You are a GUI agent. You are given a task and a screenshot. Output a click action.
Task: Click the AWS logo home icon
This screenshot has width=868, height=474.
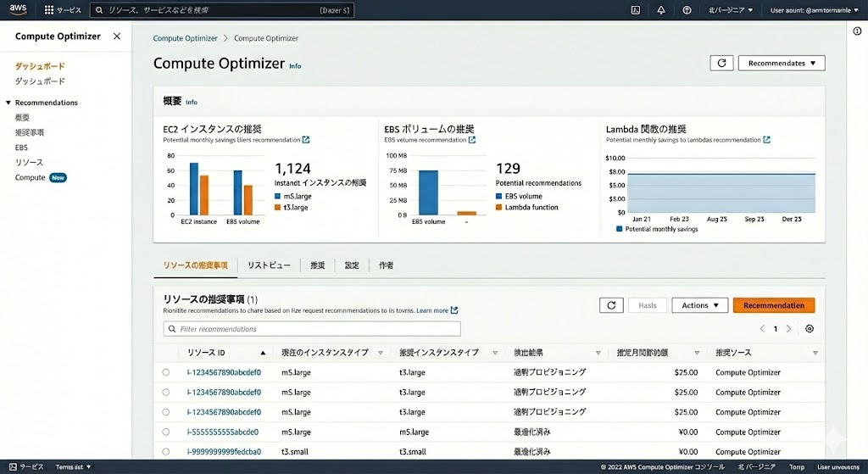tap(18, 9)
